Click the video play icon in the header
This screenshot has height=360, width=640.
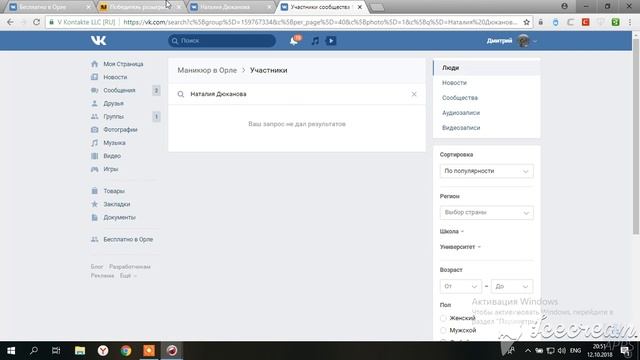(x=331, y=41)
